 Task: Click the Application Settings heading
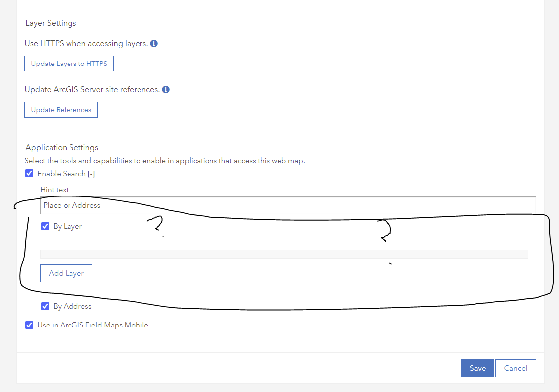pos(62,147)
